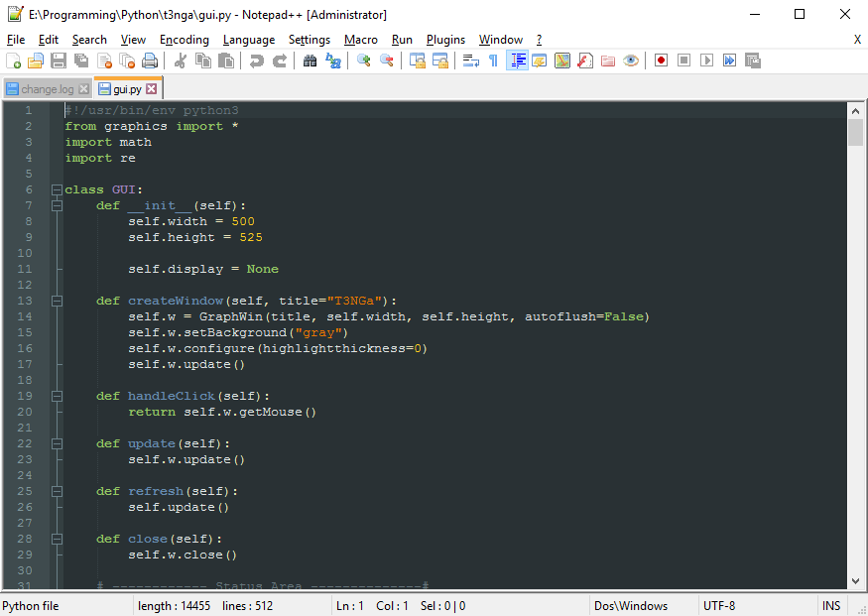Print the document with printer icon
The height and width of the screenshot is (616, 868).
point(150,61)
